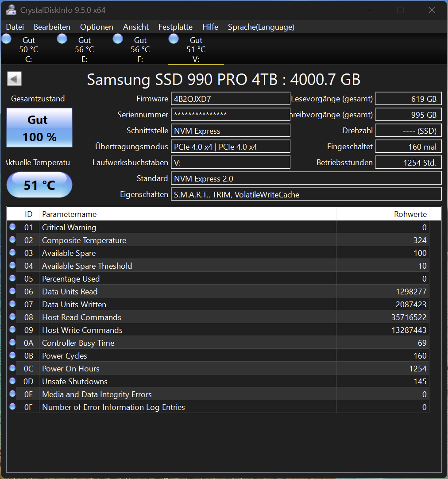Click the Schreibvorgänge value 995 GB

[x=409, y=115]
